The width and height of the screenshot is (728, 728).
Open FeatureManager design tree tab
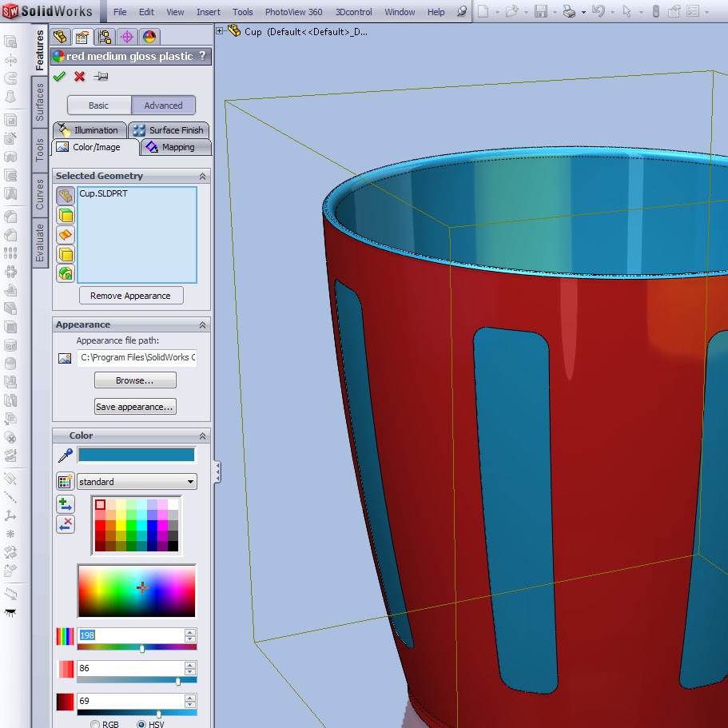coord(60,37)
